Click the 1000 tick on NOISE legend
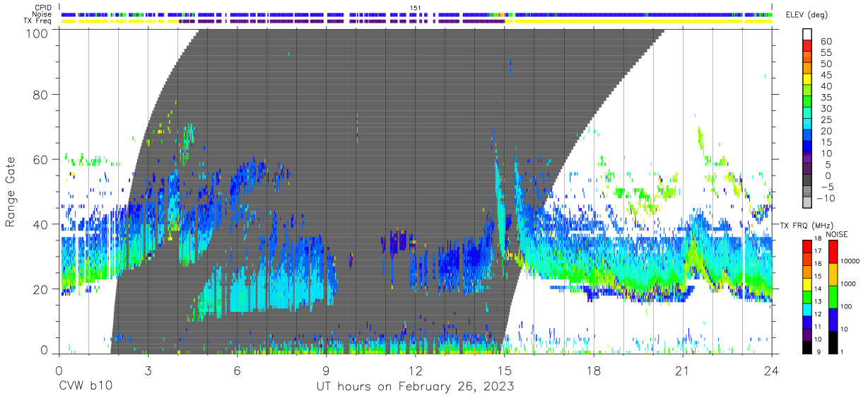This screenshot has width=868, height=401. 848,284
